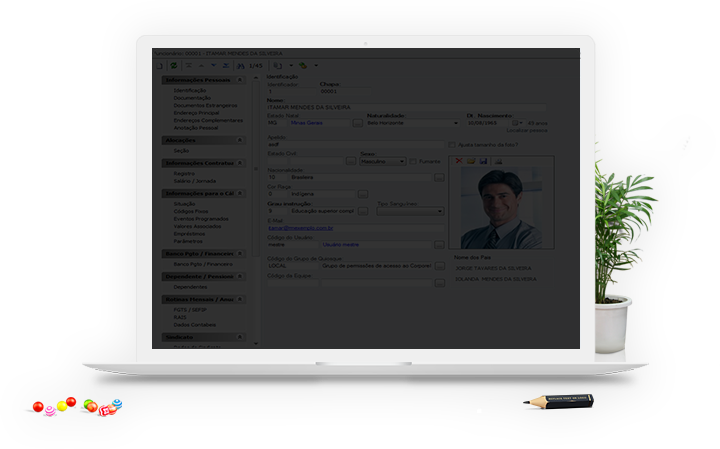Open photo file with folder icon

tap(471, 161)
